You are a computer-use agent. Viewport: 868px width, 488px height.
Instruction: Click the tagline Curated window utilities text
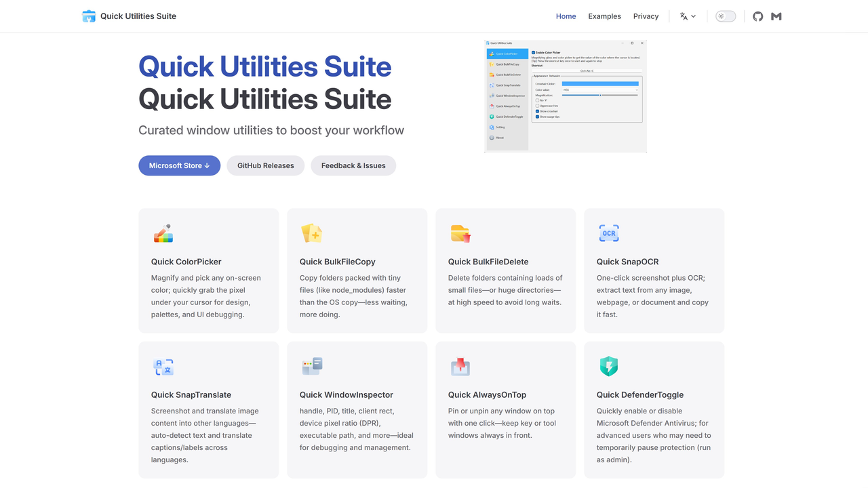point(271,130)
